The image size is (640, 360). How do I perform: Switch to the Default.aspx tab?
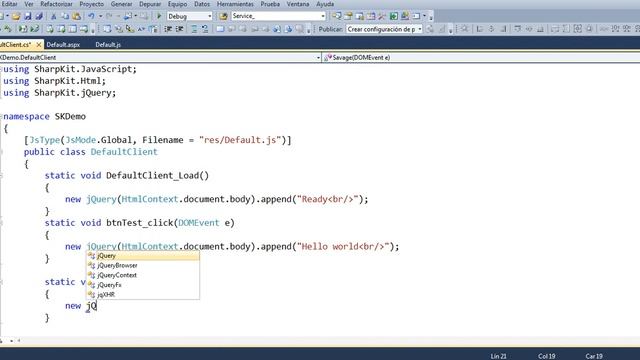[63, 44]
